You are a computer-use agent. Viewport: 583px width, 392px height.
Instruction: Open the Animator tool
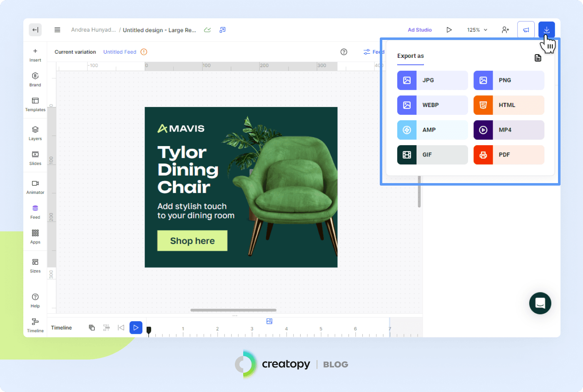(35, 186)
